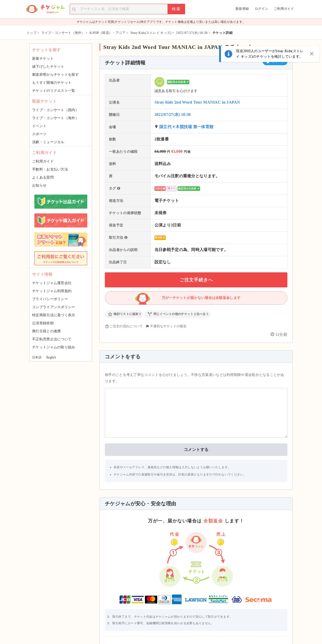Click the search magnifier icon

[x=74, y=9]
